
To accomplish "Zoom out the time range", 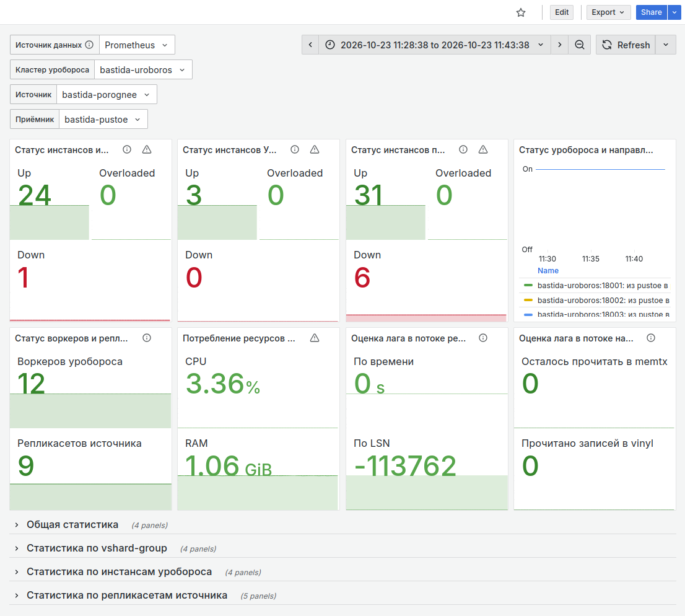I will click(x=579, y=45).
